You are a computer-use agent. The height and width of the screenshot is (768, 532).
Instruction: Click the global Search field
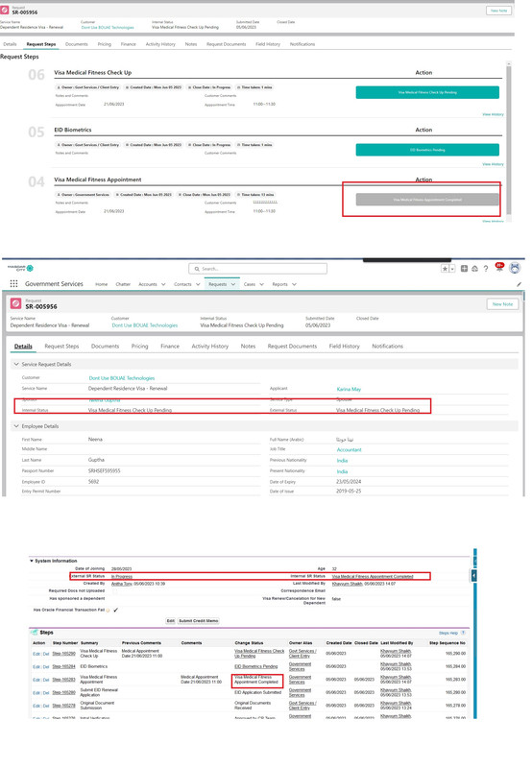257,269
